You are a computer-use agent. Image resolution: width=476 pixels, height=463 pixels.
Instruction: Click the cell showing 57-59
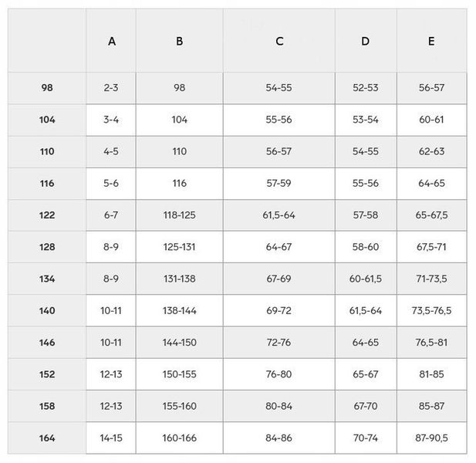coord(279,184)
